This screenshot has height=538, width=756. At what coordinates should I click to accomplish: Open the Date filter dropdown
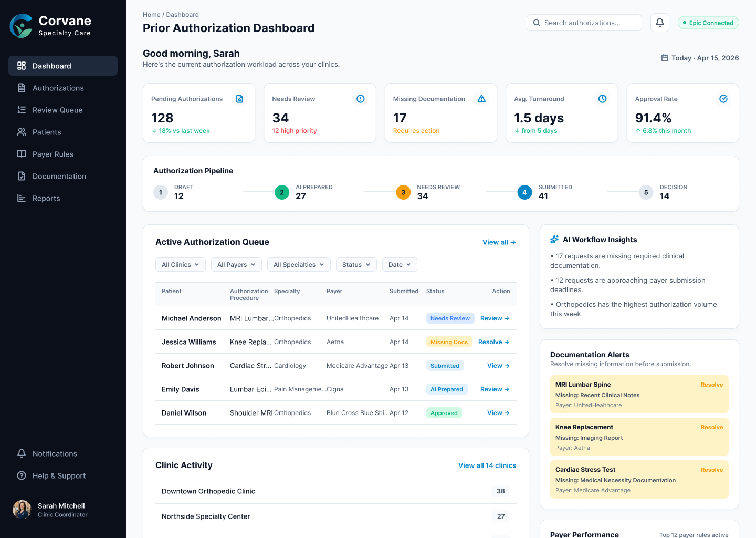click(400, 265)
